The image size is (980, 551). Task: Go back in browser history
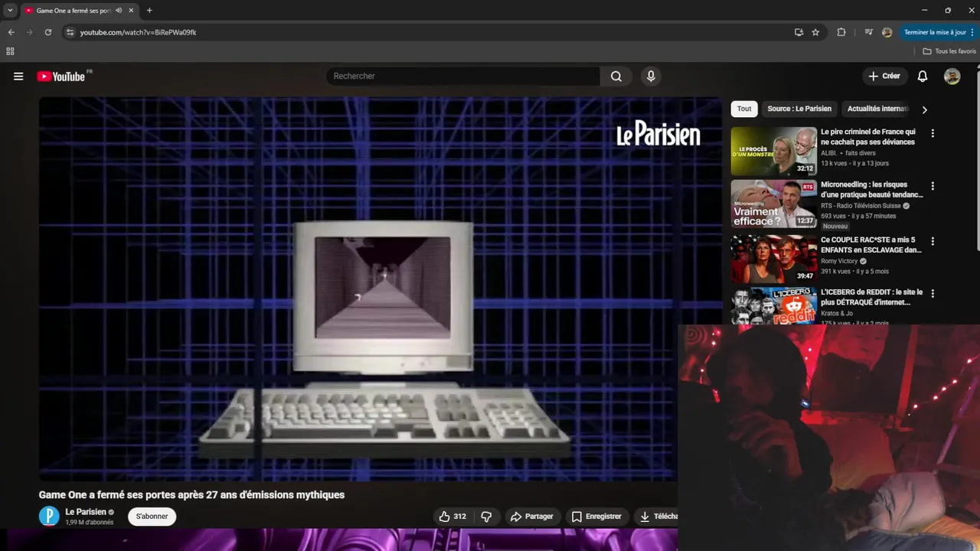(11, 32)
